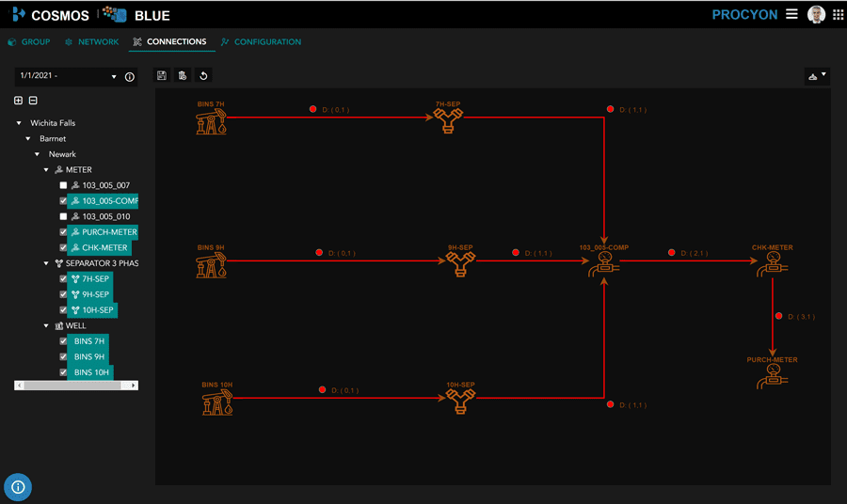Open the hamburger menu beside PROCYON
This screenshot has width=847, height=504.
tap(791, 14)
